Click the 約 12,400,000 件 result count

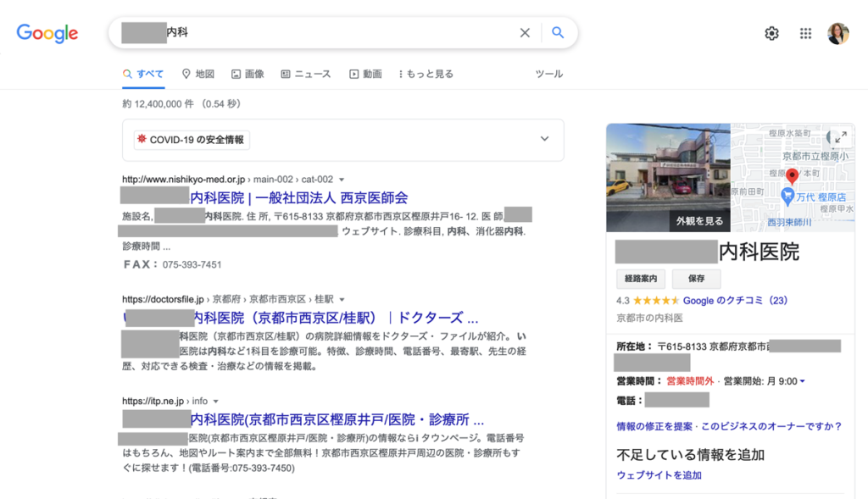point(159,104)
